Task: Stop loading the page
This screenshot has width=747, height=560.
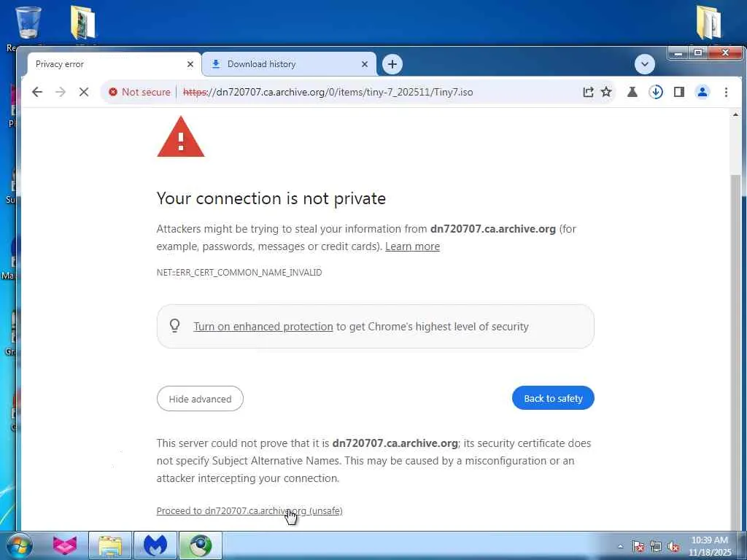Action: click(x=84, y=92)
